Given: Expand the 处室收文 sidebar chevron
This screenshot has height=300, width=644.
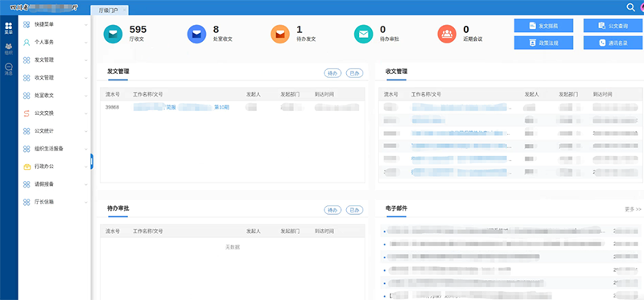Looking at the screenshot, I should 86,96.
